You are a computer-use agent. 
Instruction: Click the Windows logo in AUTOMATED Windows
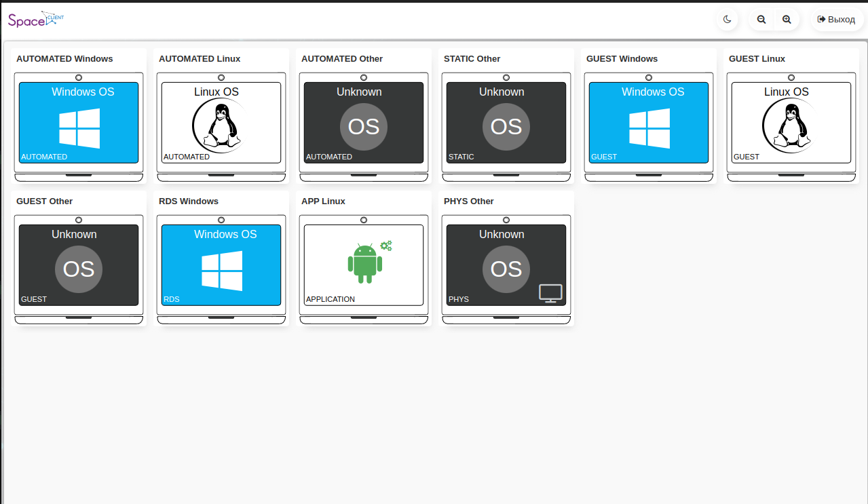(79, 128)
